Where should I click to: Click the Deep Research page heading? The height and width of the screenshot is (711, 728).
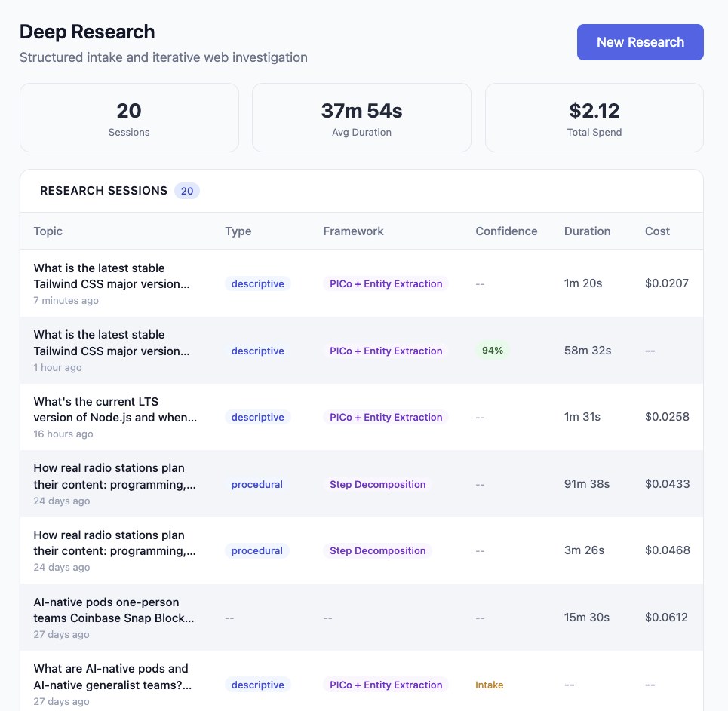(88, 32)
